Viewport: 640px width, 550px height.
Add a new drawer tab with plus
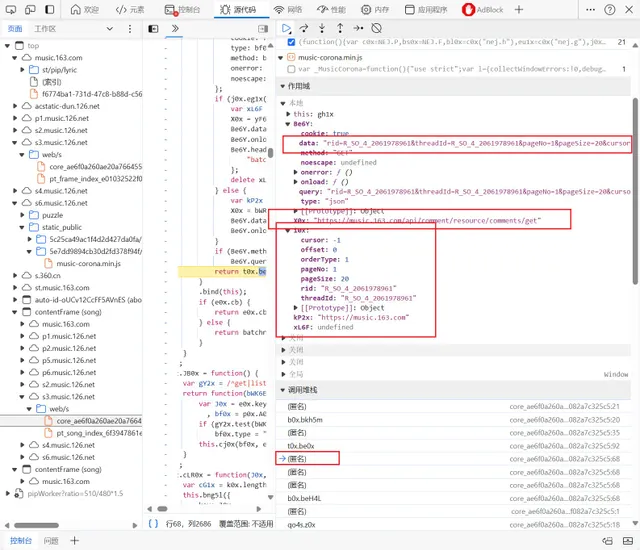click(74, 541)
